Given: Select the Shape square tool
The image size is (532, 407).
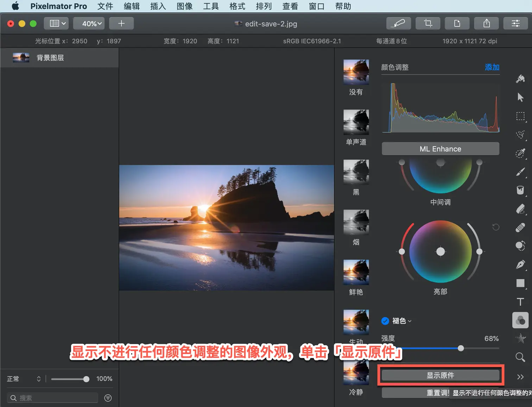Looking at the screenshot, I should [520, 283].
